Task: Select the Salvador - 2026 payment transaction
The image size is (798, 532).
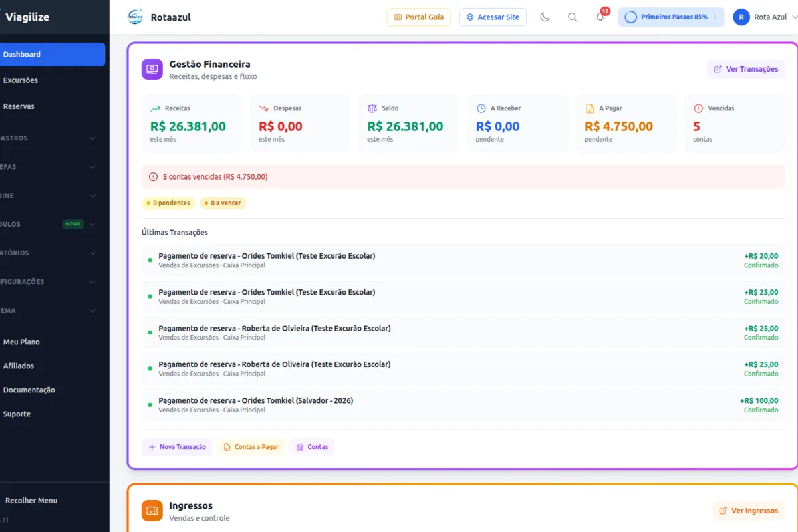Action: coord(463,405)
